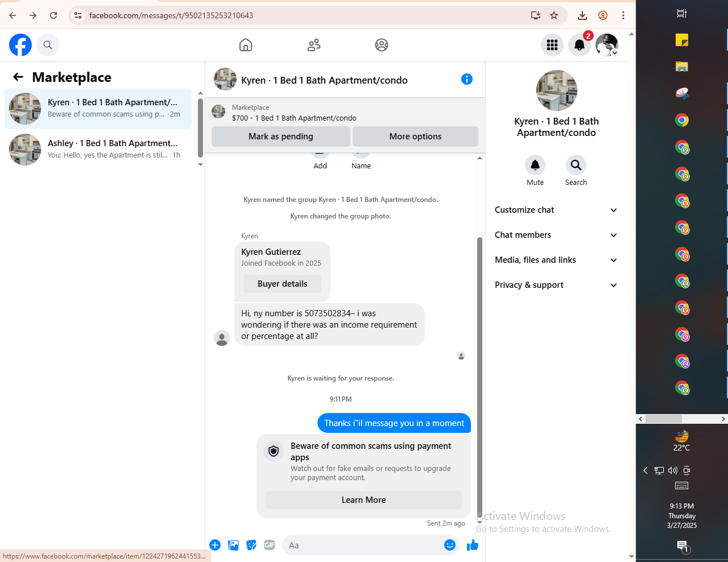View Buyer details for Kyren Gutierrez
Image resolution: width=728 pixels, height=562 pixels.
(x=282, y=284)
